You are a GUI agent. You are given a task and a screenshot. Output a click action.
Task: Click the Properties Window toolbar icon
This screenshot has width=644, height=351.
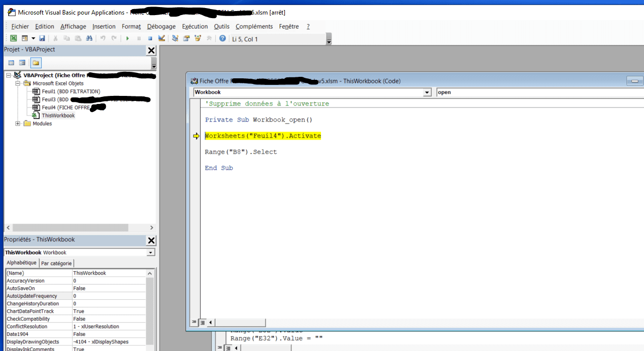pyautogui.click(x=186, y=38)
